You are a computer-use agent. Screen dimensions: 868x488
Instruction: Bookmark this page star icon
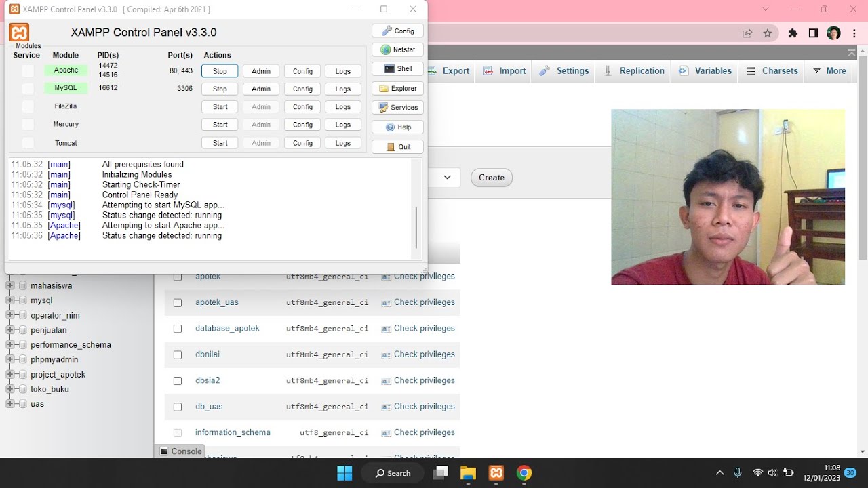pyautogui.click(x=768, y=33)
